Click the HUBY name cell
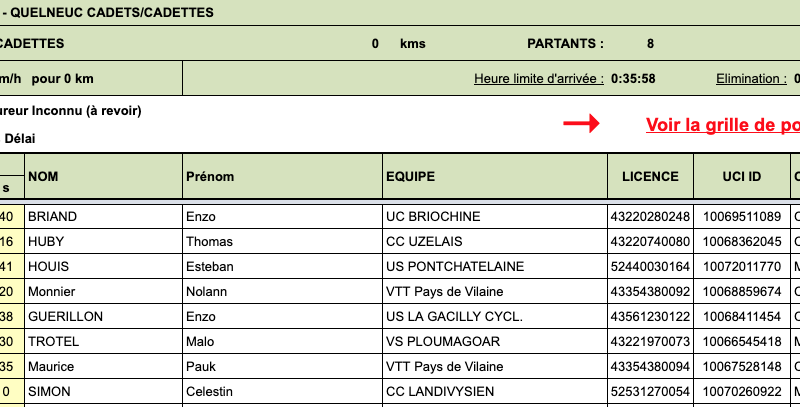 (46, 242)
